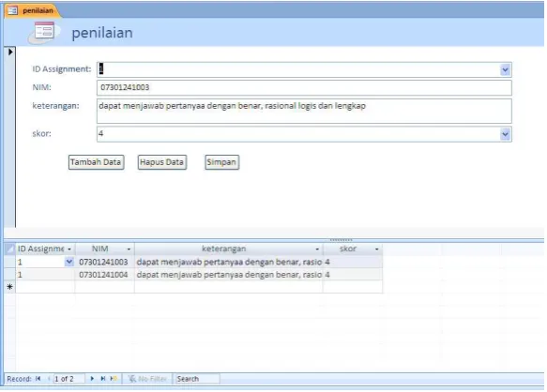Select row selector for the 07301241003 row

tap(9, 262)
